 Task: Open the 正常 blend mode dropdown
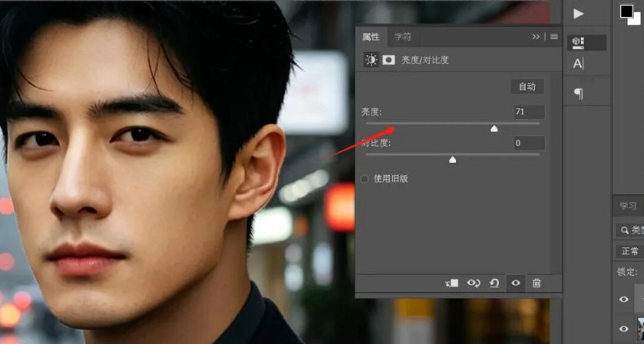(629, 251)
